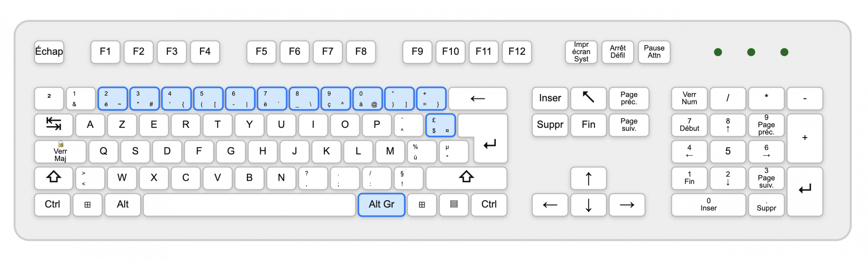The image size is (868, 261).
Task: Click the Échap key
Action: pos(49,52)
